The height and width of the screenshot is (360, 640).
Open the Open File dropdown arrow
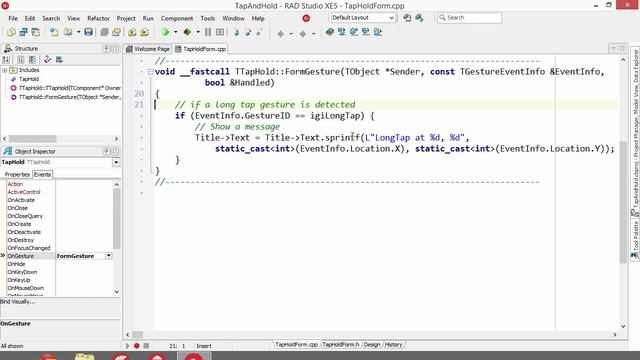[x=78, y=32]
